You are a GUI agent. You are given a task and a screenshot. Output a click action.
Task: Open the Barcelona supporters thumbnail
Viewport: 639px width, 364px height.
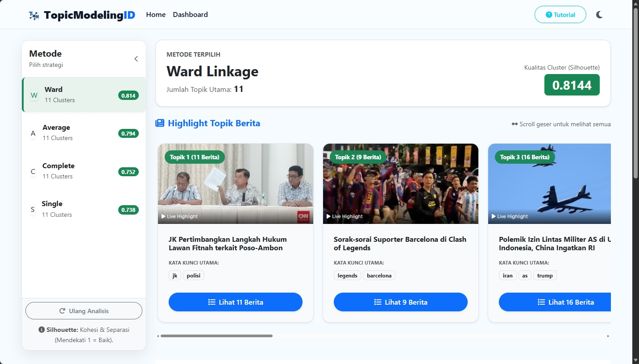point(401,184)
